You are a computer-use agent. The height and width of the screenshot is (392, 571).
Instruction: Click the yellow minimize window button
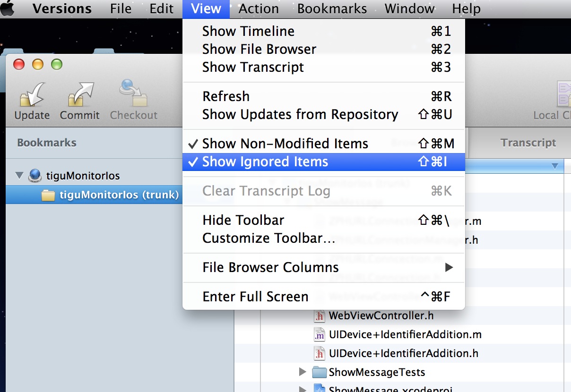point(37,65)
